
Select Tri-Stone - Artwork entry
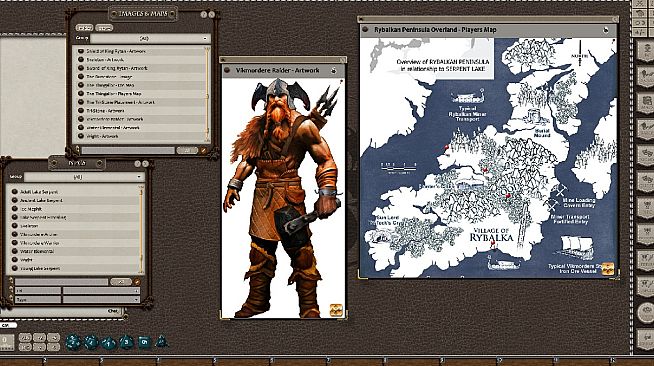click(141, 111)
